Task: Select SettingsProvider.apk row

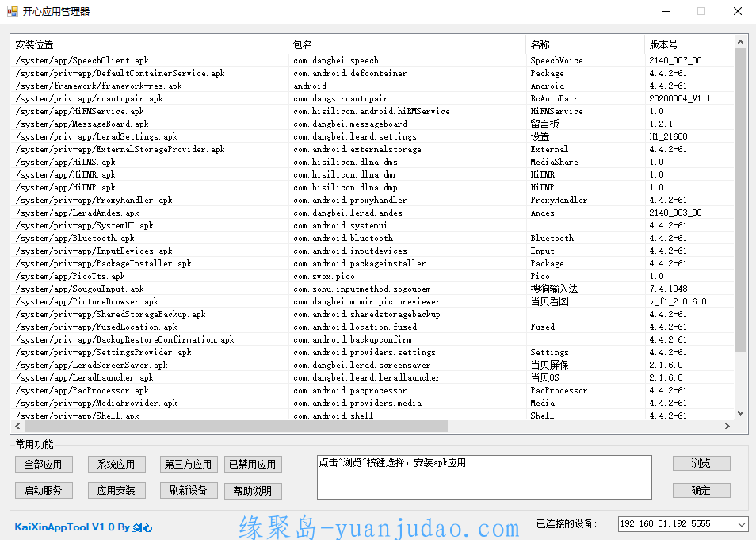Action: (372, 352)
